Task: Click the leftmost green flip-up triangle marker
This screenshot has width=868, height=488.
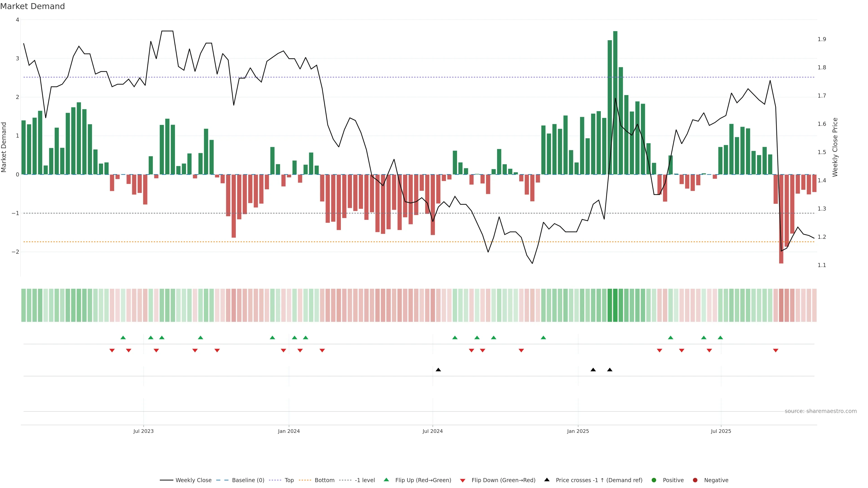Action: coord(123,338)
